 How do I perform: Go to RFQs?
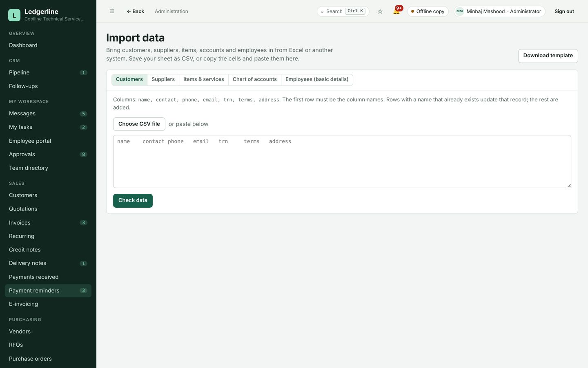coord(48,345)
